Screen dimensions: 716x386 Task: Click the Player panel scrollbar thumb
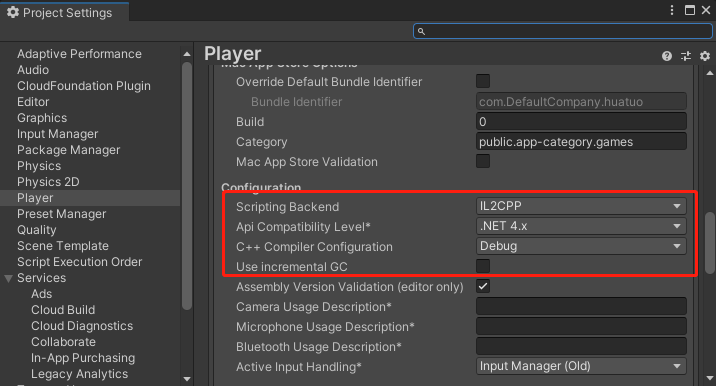pyautogui.click(x=710, y=243)
